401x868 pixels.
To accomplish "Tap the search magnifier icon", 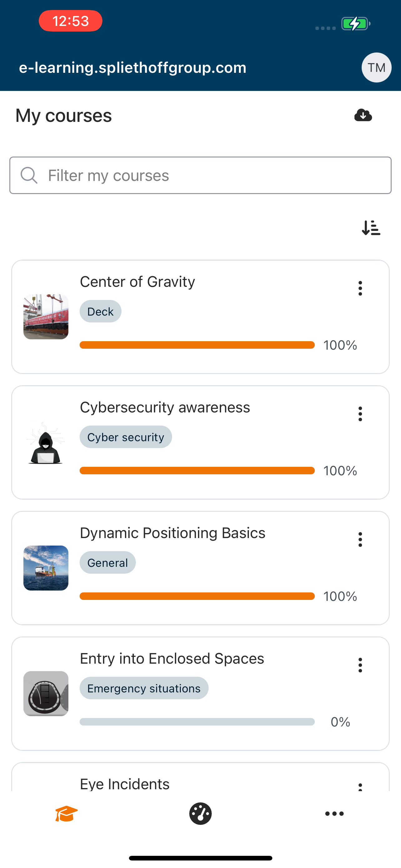I will [x=29, y=175].
